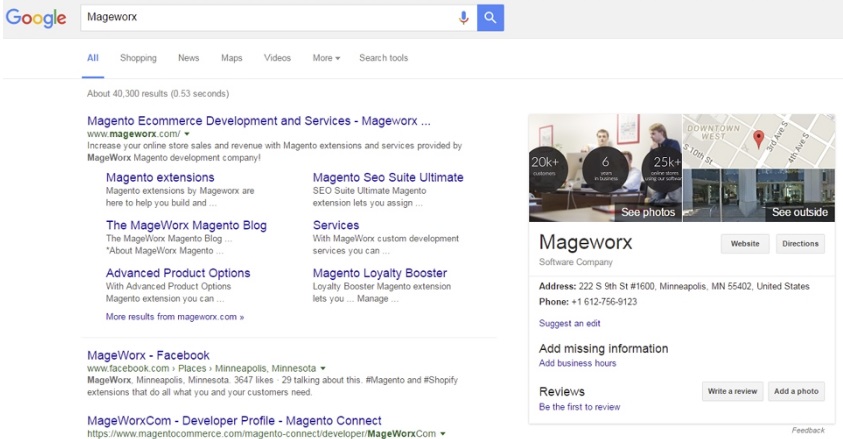The image size is (843, 439).
Task: Open the Maps tab
Action: tap(232, 58)
